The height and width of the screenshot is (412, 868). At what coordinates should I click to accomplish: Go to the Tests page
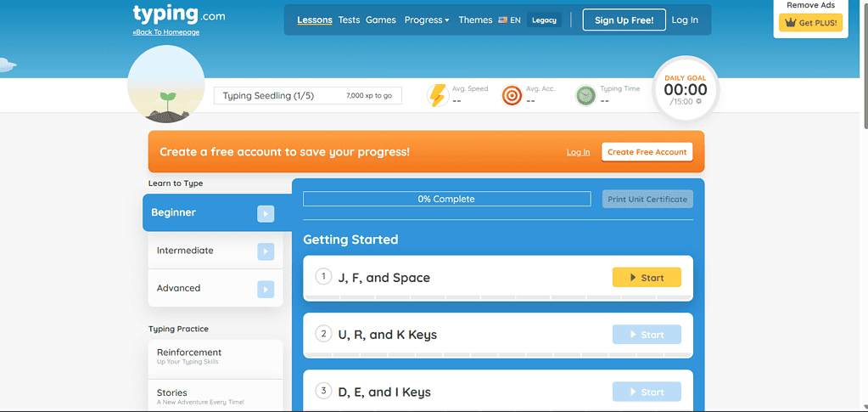349,20
